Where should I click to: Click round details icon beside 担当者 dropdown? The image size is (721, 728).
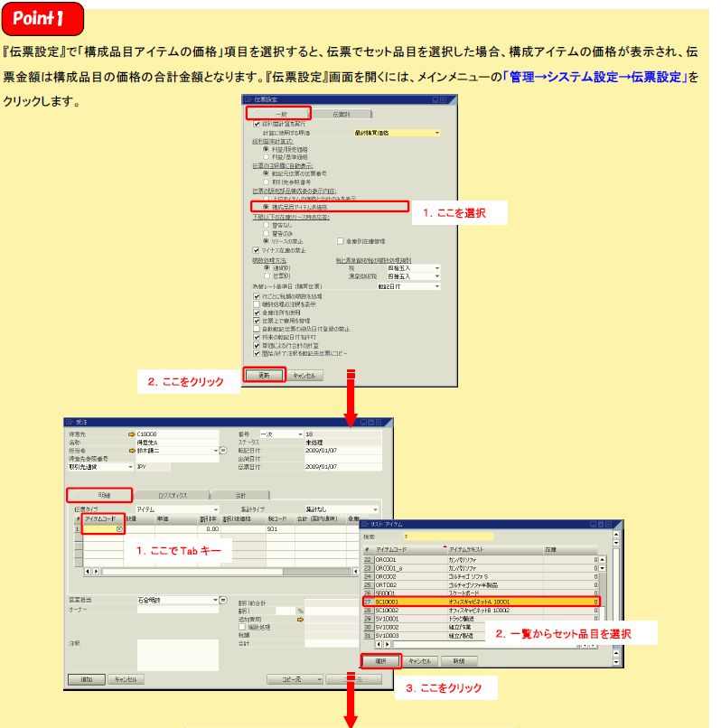[223, 451]
